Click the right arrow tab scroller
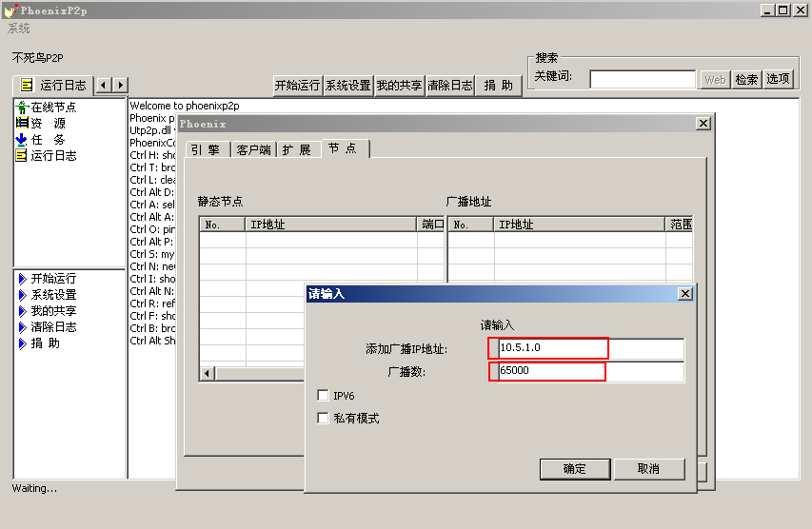The width and height of the screenshot is (812, 529). (121, 85)
